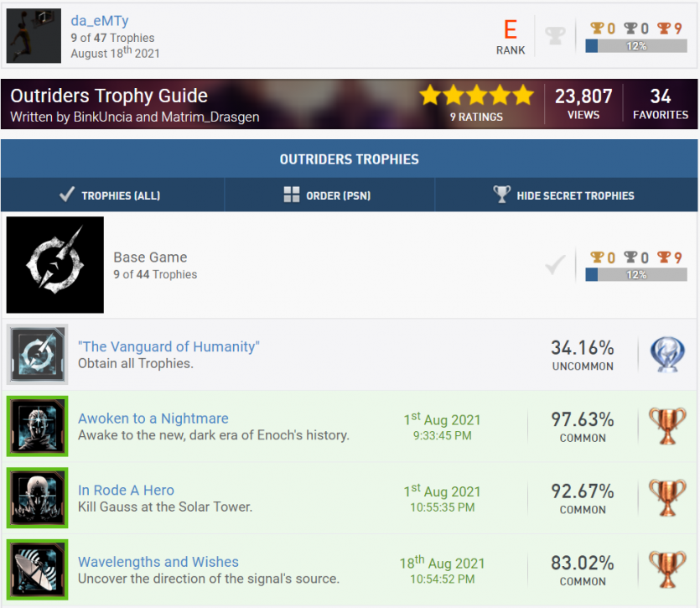The height and width of the screenshot is (608, 700).
Task: Click the Base Game 12% progress bar
Action: pyautogui.click(x=636, y=275)
